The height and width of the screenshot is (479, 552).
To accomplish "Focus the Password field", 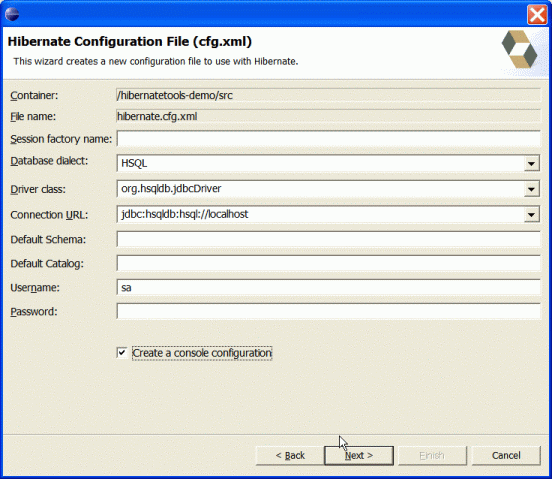I will click(x=328, y=311).
